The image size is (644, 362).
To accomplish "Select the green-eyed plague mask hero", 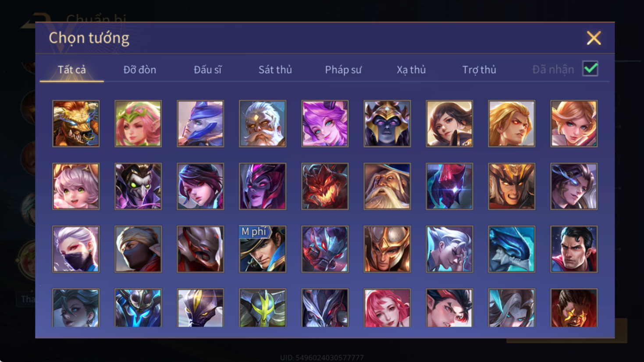I will (138, 186).
